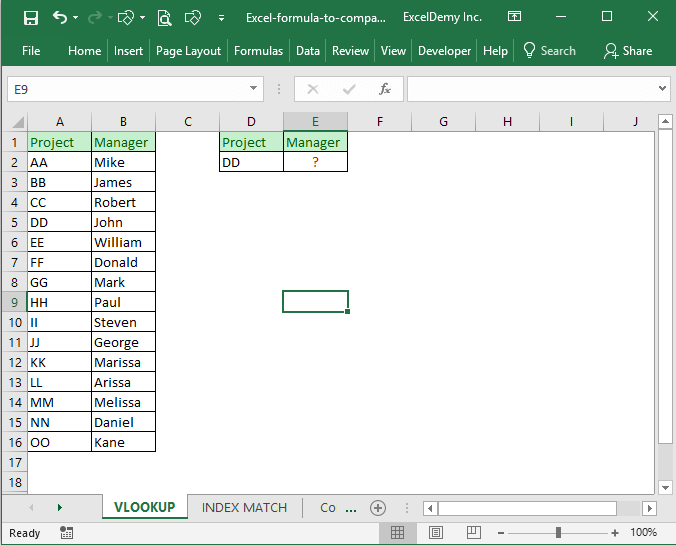Select cell D2 containing DD

pyautogui.click(x=251, y=163)
